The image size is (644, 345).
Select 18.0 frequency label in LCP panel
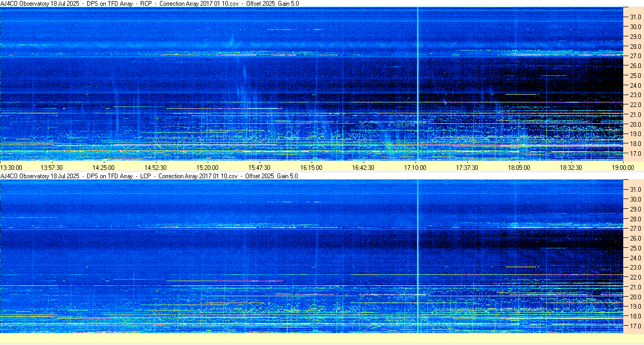pos(635,316)
